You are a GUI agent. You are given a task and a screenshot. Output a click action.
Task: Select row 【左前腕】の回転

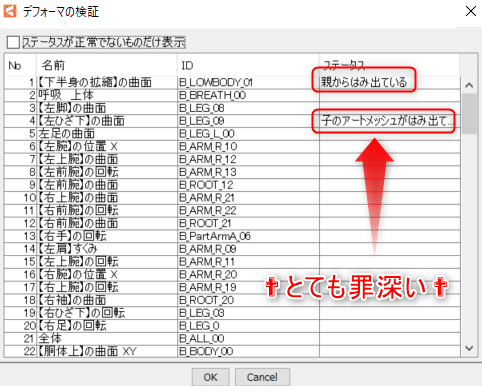tap(232, 172)
